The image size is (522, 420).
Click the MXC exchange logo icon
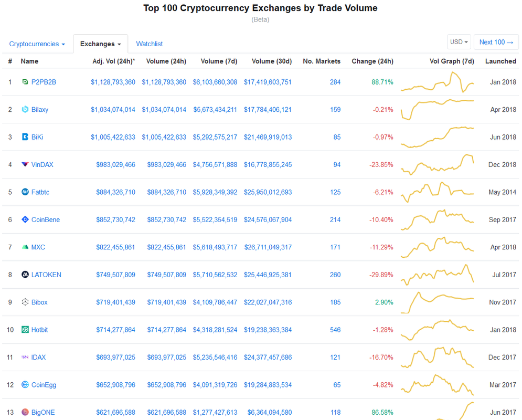(25, 247)
